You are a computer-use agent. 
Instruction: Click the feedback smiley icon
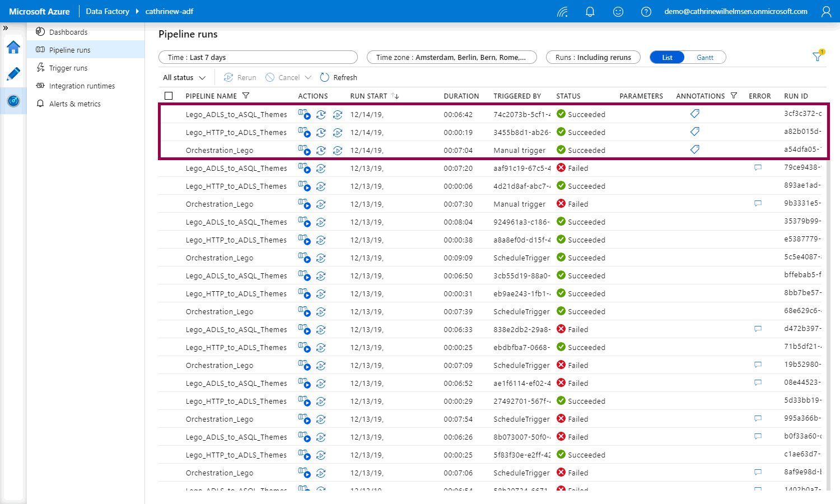[x=618, y=12]
